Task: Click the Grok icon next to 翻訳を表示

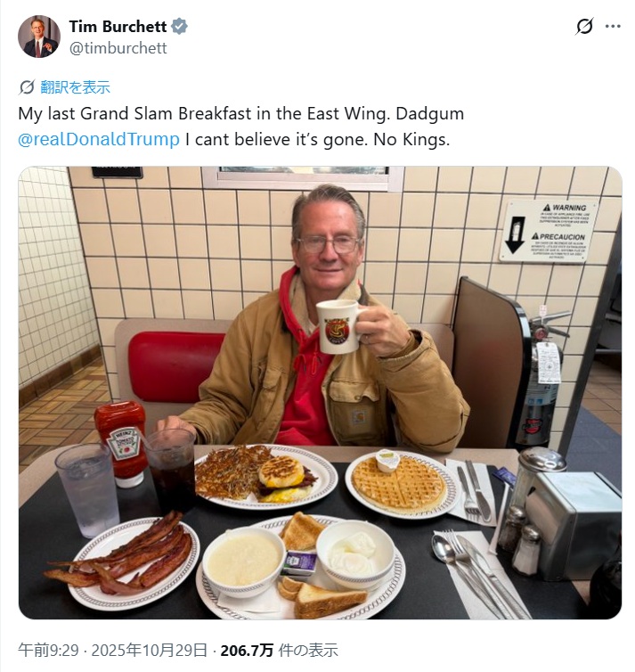Action: coord(26,87)
